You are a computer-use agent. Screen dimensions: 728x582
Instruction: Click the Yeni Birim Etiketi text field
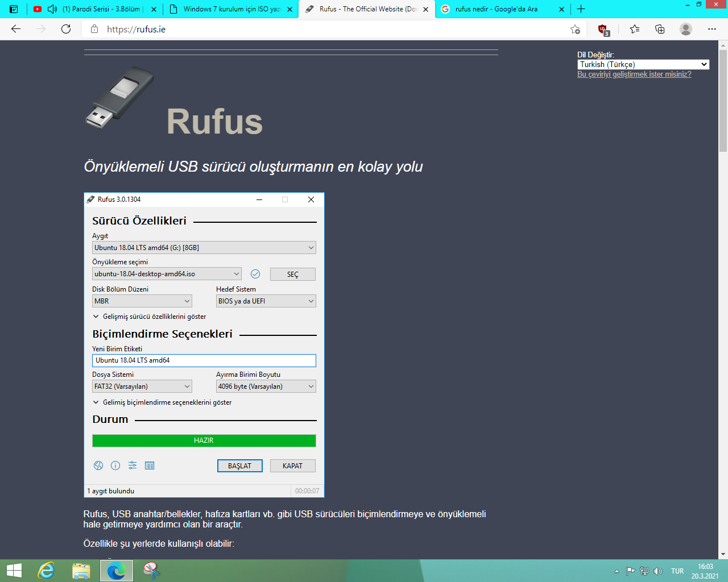point(204,360)
